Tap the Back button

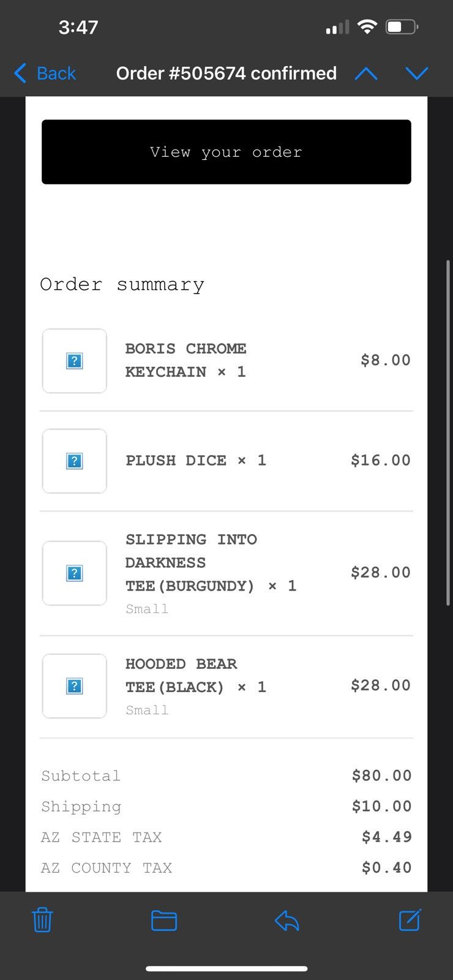pos(45,73)
